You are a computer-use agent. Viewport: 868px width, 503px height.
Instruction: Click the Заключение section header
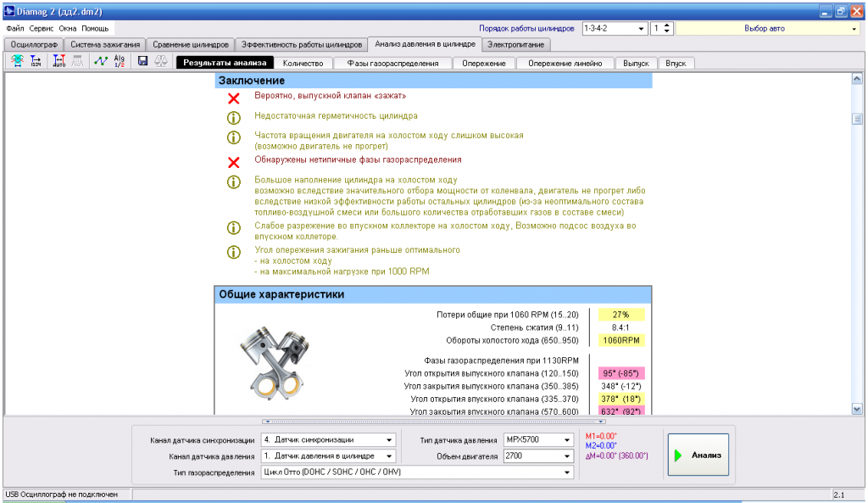[x=433, y=81]
